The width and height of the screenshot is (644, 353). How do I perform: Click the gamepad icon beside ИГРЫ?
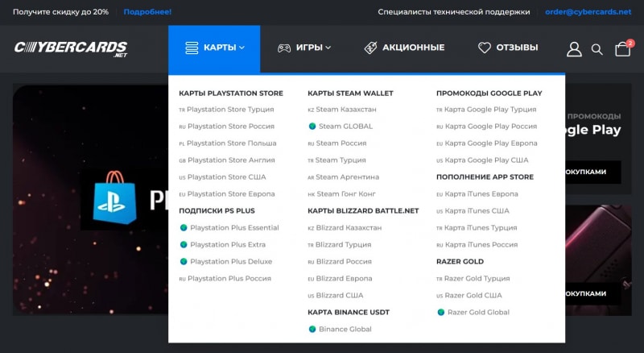click(x=284, y=48)
